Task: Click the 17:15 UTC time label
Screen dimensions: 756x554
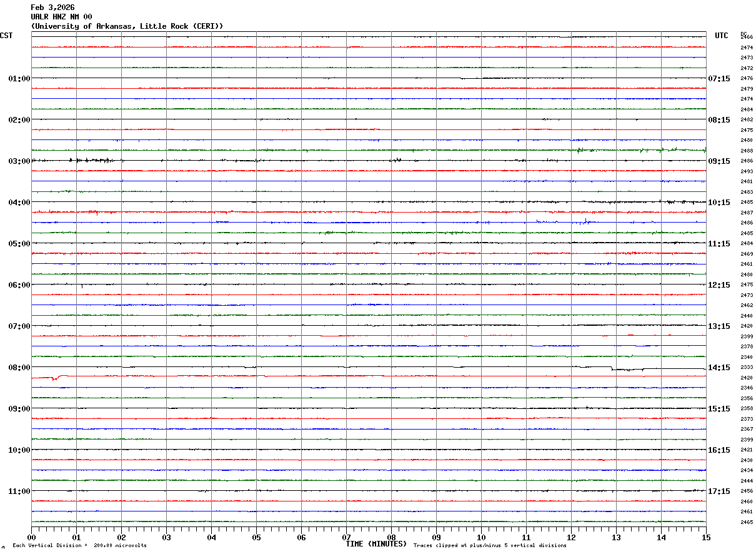Action: (x=719, y=491)
